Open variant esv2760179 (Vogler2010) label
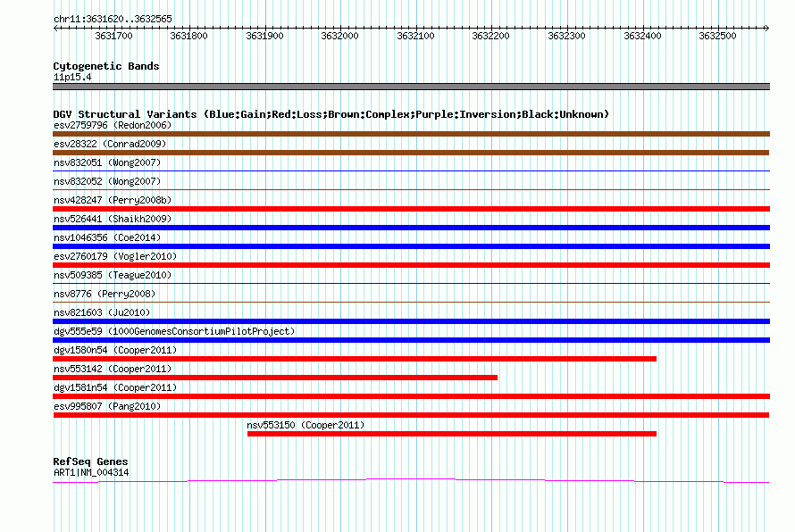The width and height of the screenshot is (795, 532). [x=115, y=256]
